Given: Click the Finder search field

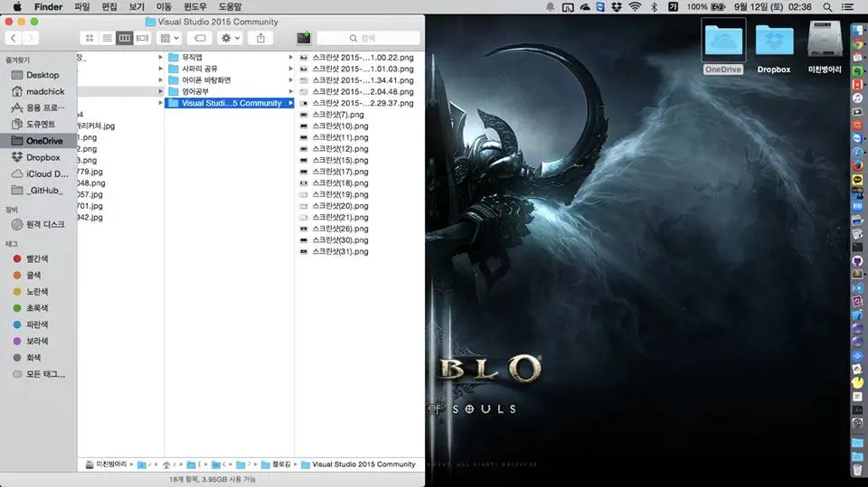Looking at the screenshot, I should 368,38.
